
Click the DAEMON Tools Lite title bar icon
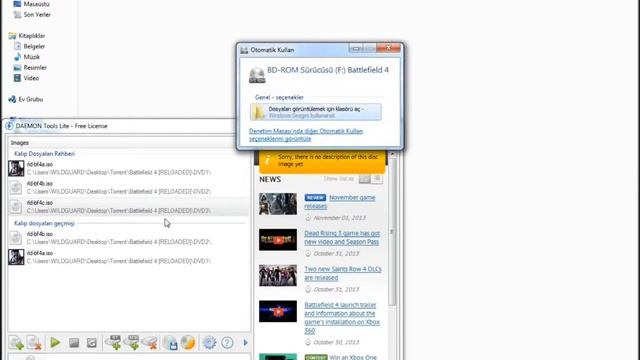[9, 126]
